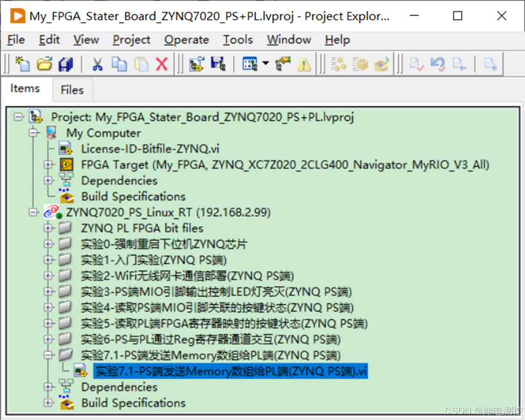
Task: Click the 实验7.1 VI file icon
Action: point(80,371)
